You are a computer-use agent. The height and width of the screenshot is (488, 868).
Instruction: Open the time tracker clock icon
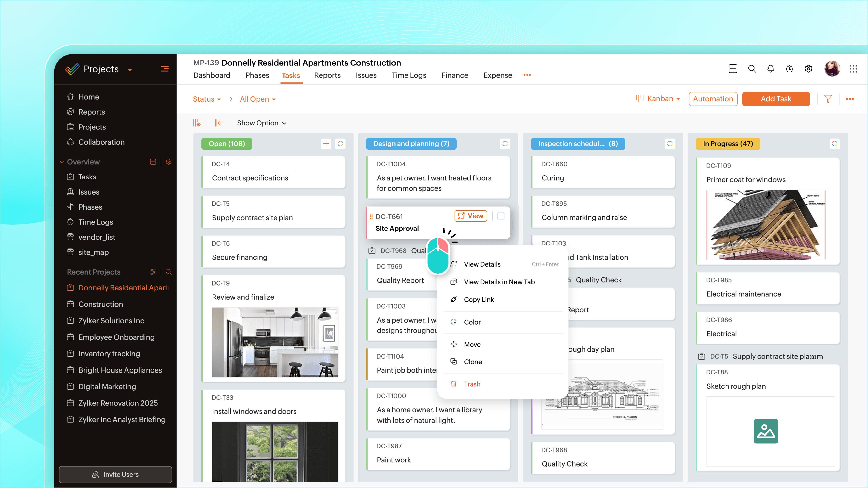pyautogui.click(x=790, y=68)
